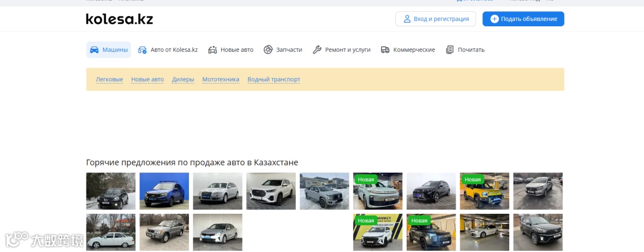The image size is (644, 252).
Task: Follow the Легковые link
Action: (x=109, y=79)
